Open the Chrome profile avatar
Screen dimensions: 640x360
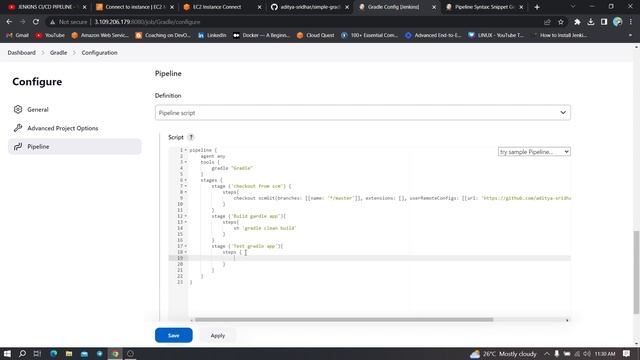pos(618,22)
